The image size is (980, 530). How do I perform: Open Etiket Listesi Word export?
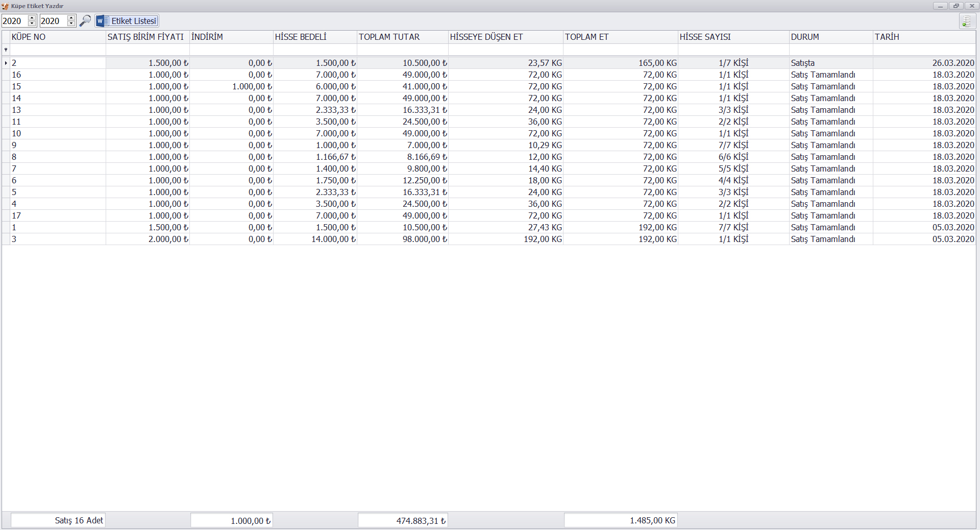pyautogui.click(x=127, y=21)
